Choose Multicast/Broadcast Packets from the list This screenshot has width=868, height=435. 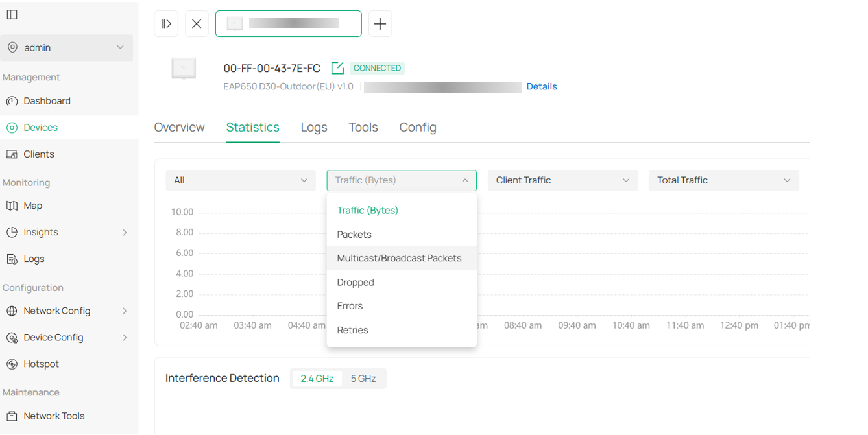[399, 258]
